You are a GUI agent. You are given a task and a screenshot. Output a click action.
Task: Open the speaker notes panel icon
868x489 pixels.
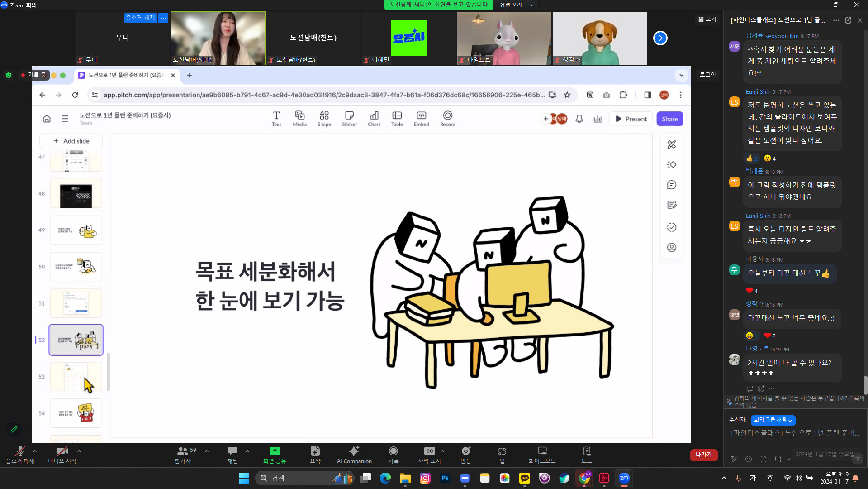(x=671, y=205)
